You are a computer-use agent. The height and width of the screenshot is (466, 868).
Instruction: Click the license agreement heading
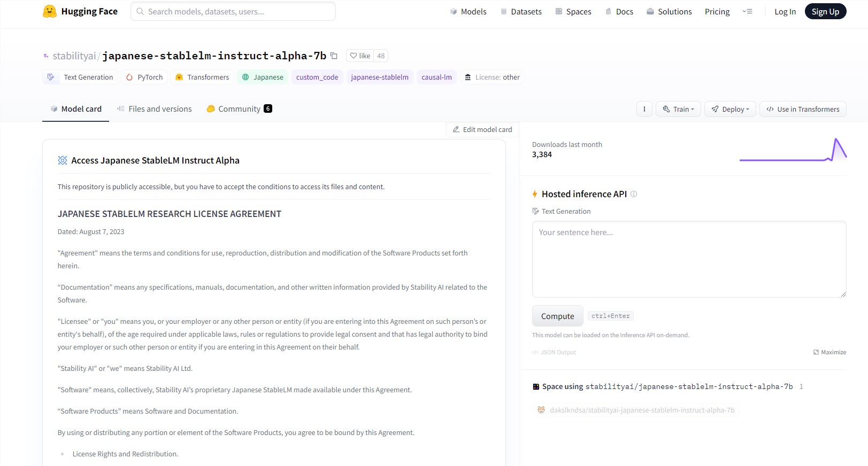170,214
